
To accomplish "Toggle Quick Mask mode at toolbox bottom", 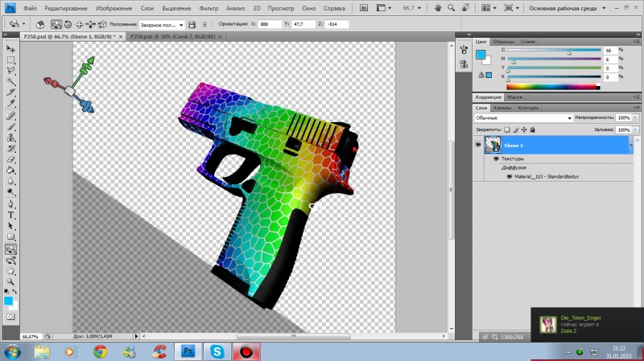I will point(10,317).
